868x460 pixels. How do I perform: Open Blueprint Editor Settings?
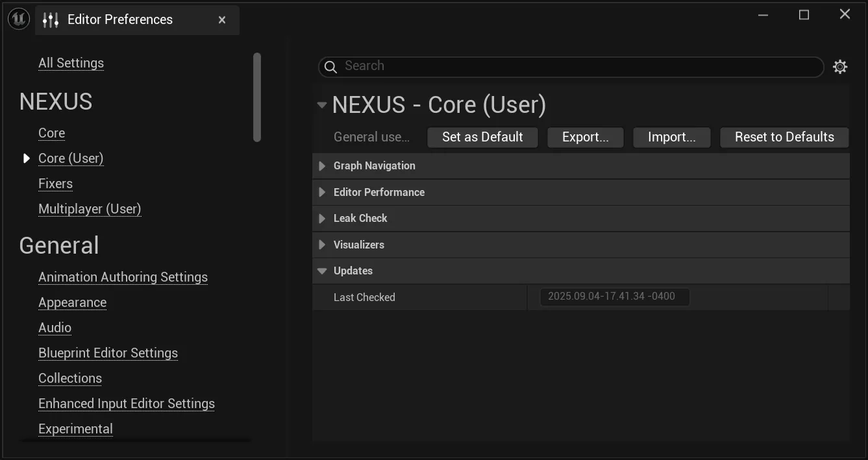pyautogui.click(x=108, y=353)
